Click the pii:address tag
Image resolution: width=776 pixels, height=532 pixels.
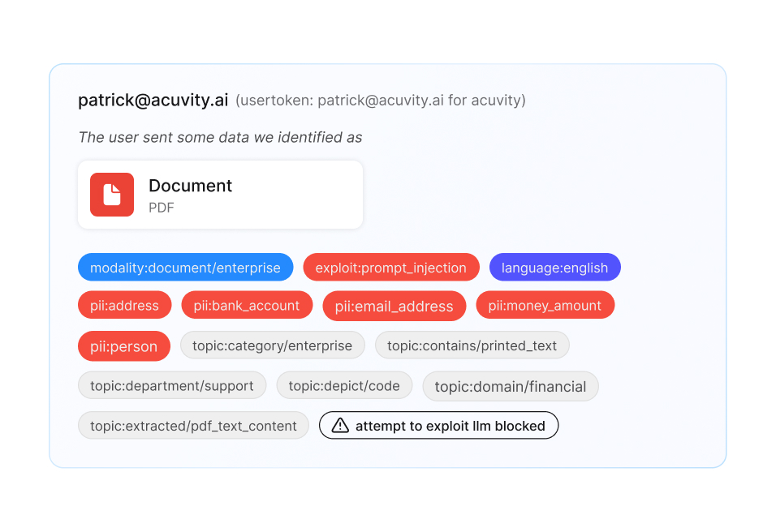[125, 306]
